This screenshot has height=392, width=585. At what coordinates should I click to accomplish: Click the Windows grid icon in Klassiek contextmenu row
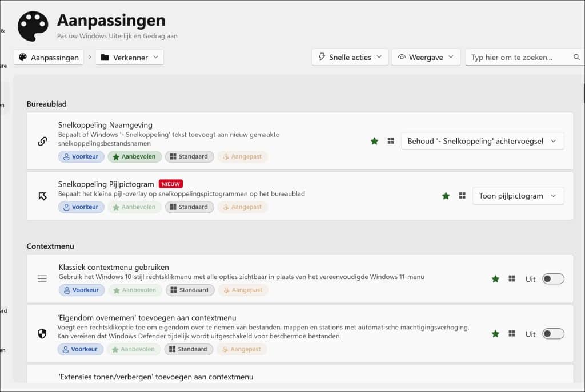pos(512,278)
